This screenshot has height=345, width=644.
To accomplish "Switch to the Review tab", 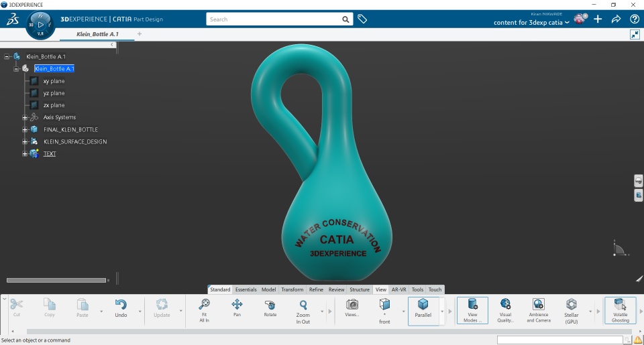I will [x=336, y=289].
